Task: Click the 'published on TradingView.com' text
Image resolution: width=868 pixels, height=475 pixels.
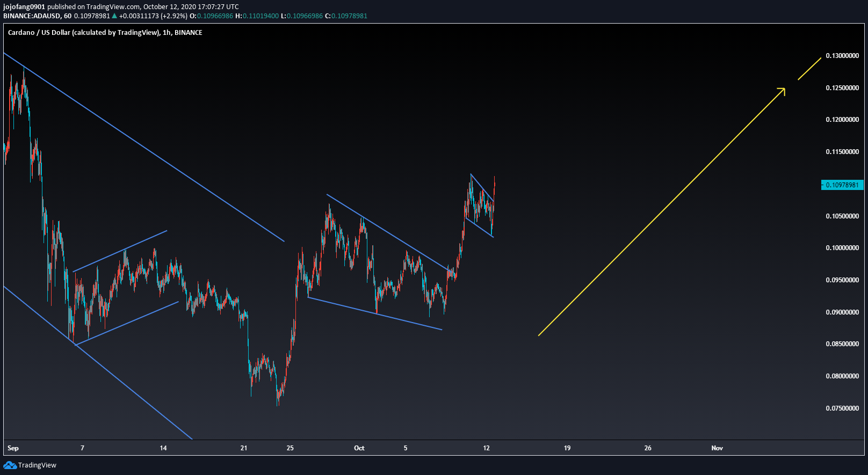Action: click(x=94, y=7)
